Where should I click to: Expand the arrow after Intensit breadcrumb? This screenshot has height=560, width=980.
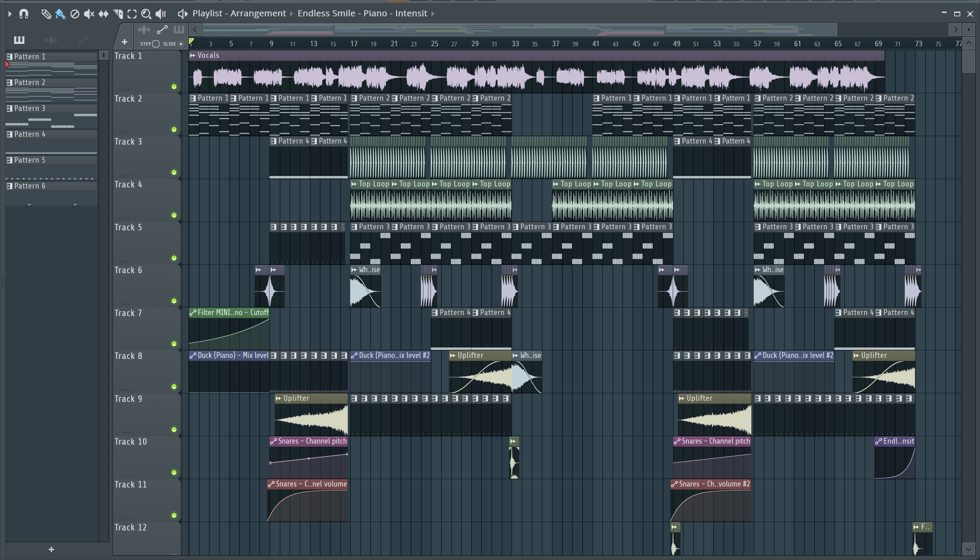(433, 14)
